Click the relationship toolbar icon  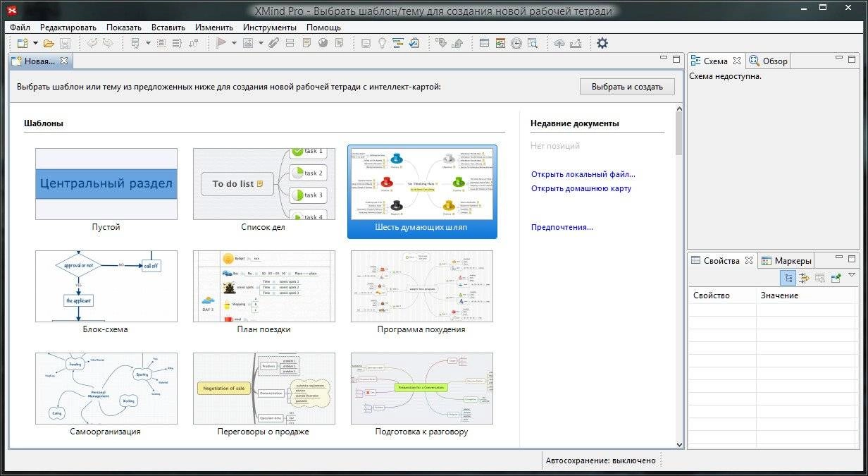coord(193,43)
